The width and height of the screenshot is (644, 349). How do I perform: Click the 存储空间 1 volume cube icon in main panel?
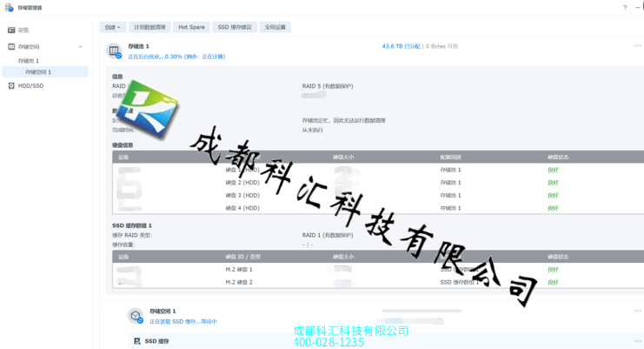(136, 316)
